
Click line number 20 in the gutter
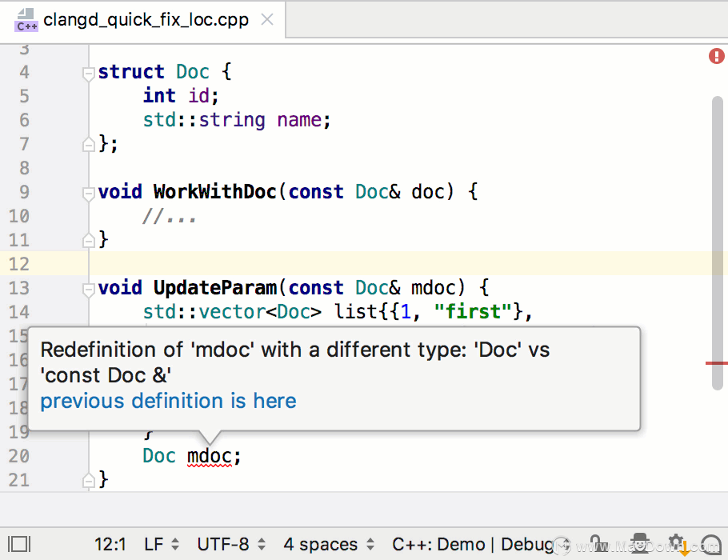pyautogui.click(x=19, y=456)
